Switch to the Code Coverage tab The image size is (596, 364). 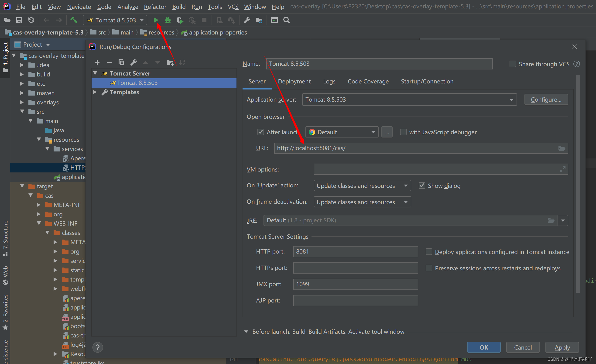pyautogui.click(x=368, y=82)
